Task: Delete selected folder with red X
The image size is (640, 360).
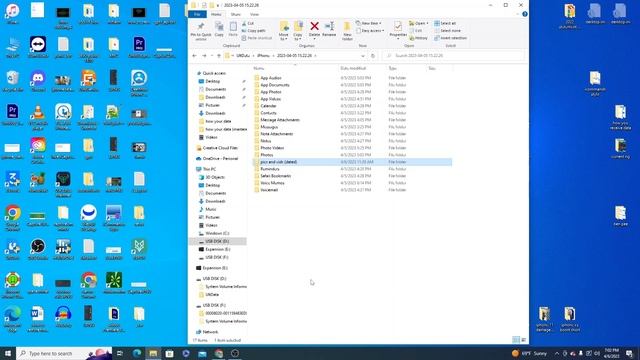Action: 314,29
